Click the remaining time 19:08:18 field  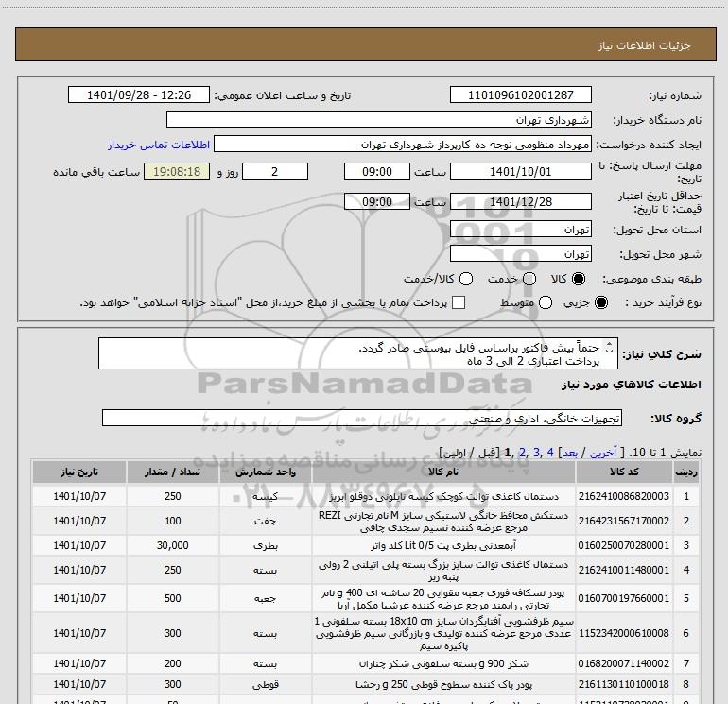pos(177,171)
